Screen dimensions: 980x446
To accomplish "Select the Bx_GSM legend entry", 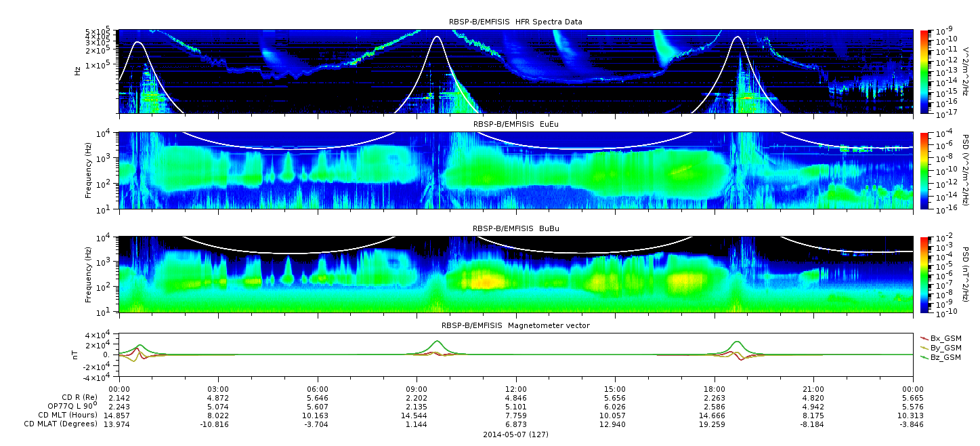I will coord(940,338).
